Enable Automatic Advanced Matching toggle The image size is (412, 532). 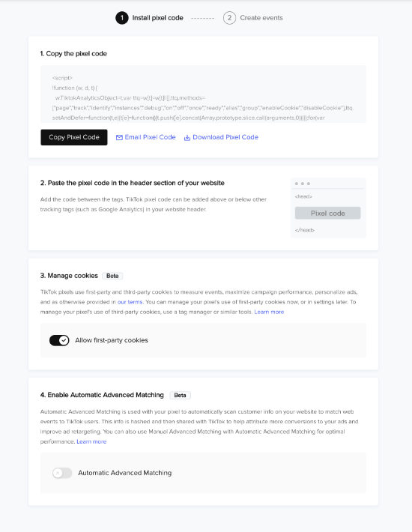coord(62,473)
